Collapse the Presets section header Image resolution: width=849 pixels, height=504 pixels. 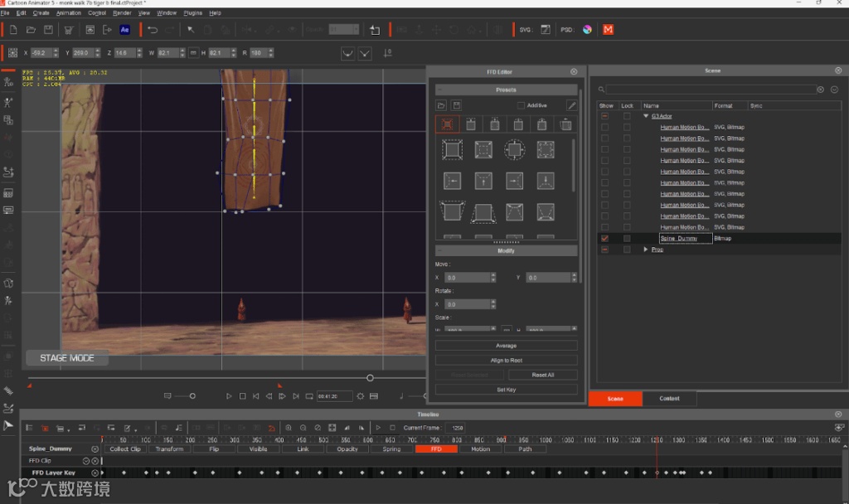[x=506, y=90]
